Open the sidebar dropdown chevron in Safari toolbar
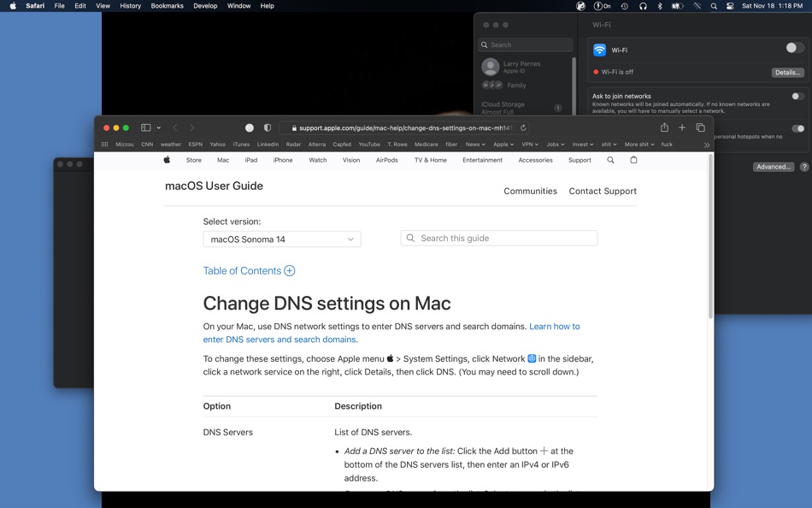Viewport: 812px width, 508px height. pos(158,127)
